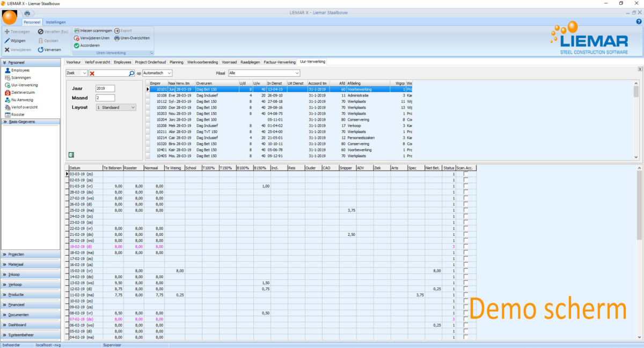Open Scanningen in the sidebar

point(17,78)
